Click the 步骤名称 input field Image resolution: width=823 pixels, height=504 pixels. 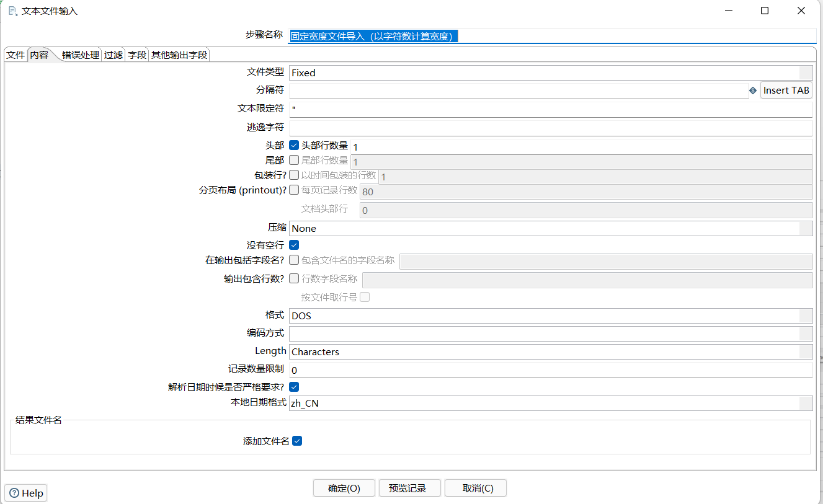(553, 36)
